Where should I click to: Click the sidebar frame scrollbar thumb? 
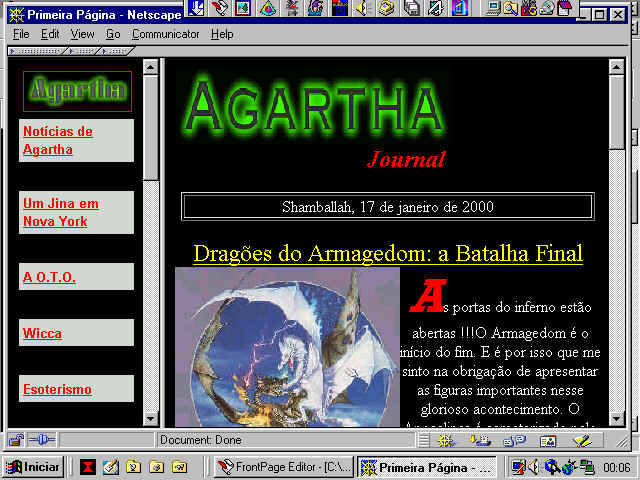pyautogui.click(x=151, y=127)
